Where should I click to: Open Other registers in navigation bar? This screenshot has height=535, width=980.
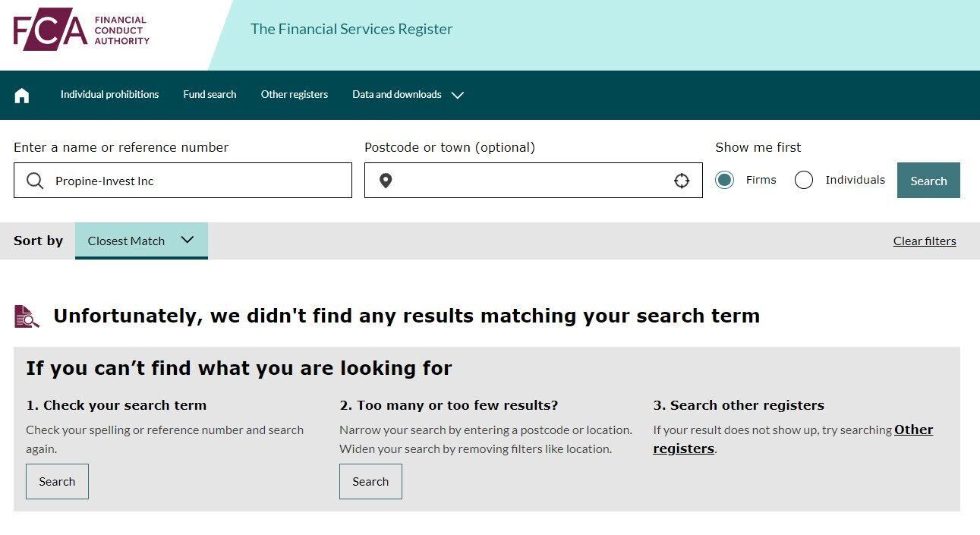tap(295, 95)
